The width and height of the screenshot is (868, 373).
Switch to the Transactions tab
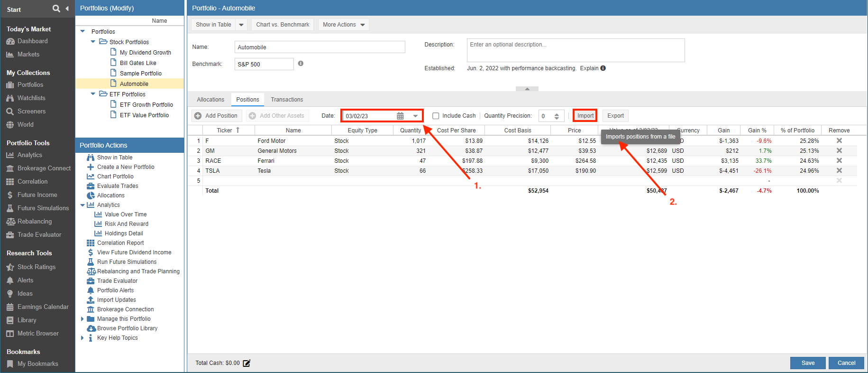(287, 100)
